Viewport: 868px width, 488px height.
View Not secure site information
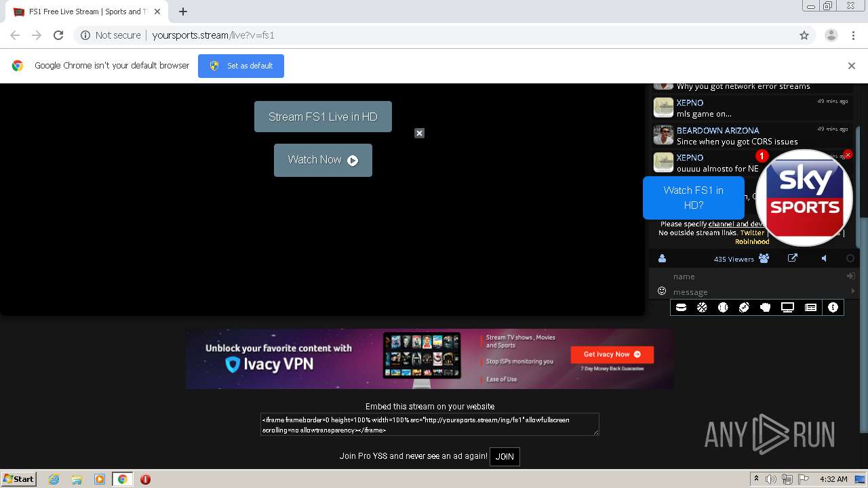[x=111, y=35]
